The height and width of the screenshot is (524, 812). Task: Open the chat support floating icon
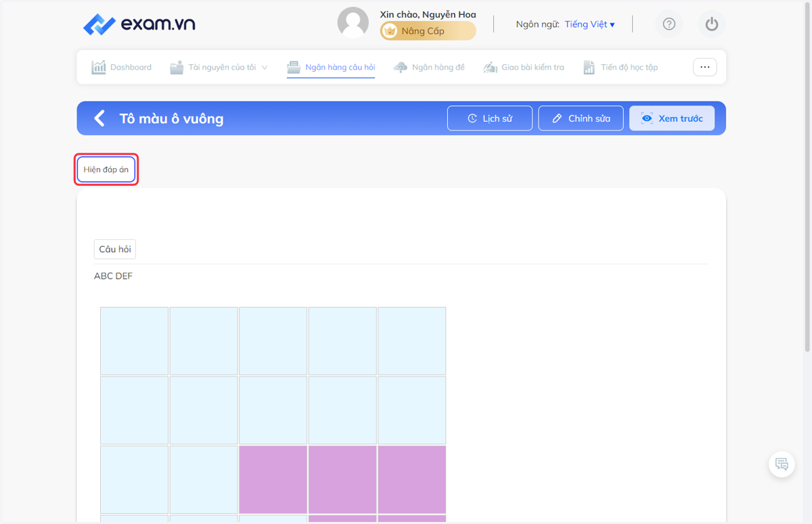pos(782,465)
